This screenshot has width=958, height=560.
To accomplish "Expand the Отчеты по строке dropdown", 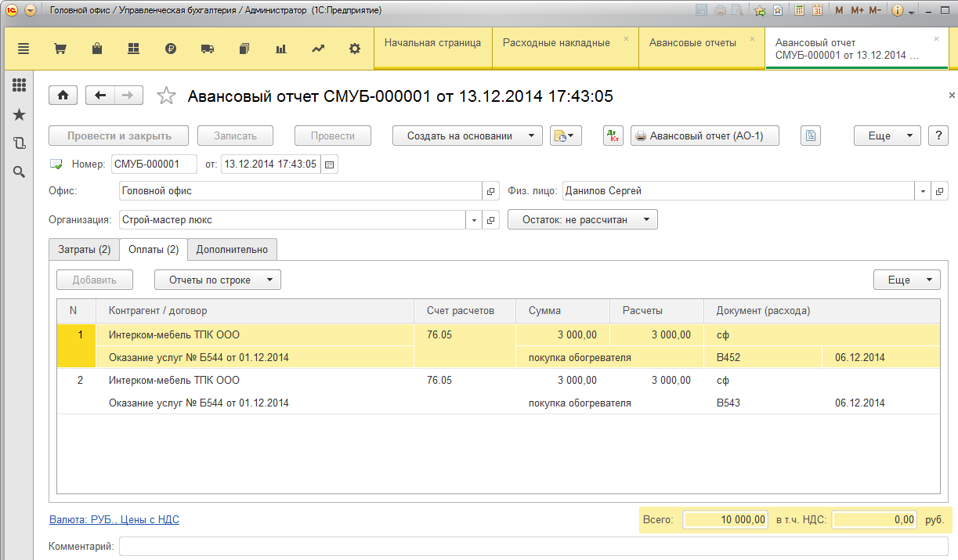I will tap(218, 280).
